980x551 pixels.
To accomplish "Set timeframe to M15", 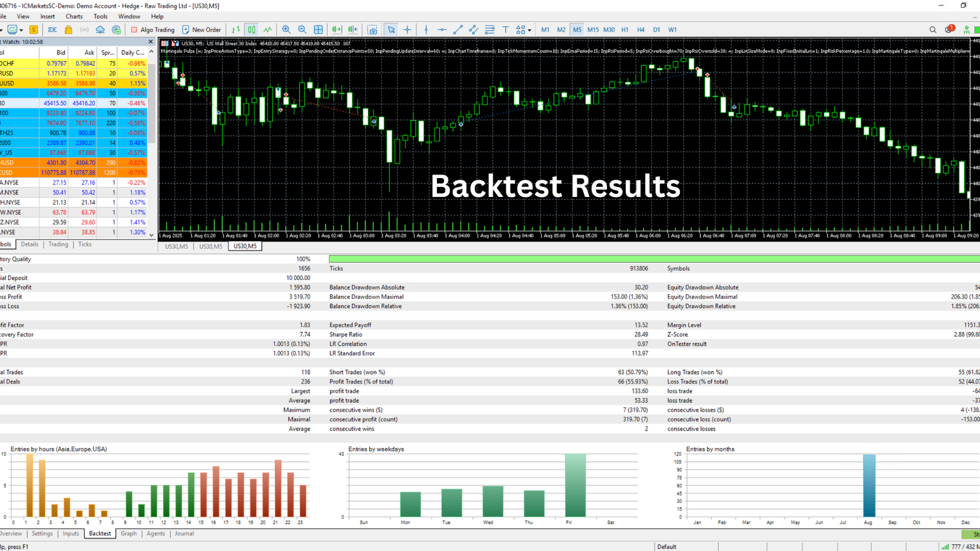I will click(593, 30).
